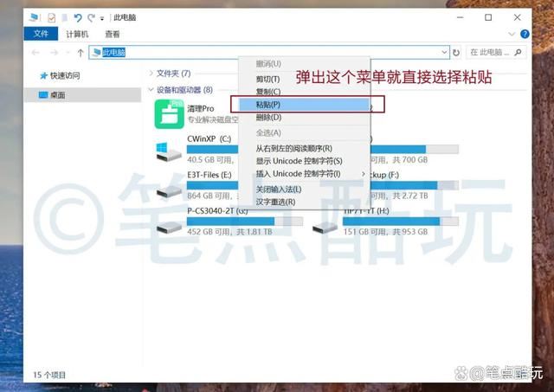Click the (H:) drive usage bar
This screenshot has width=554, height=392.
[401, 222]
